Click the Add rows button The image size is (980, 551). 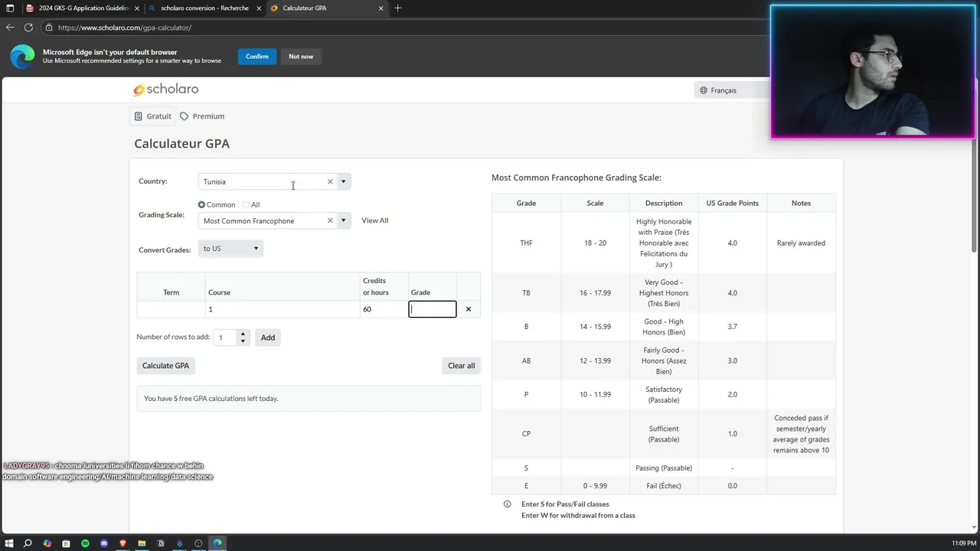[268, 337]
